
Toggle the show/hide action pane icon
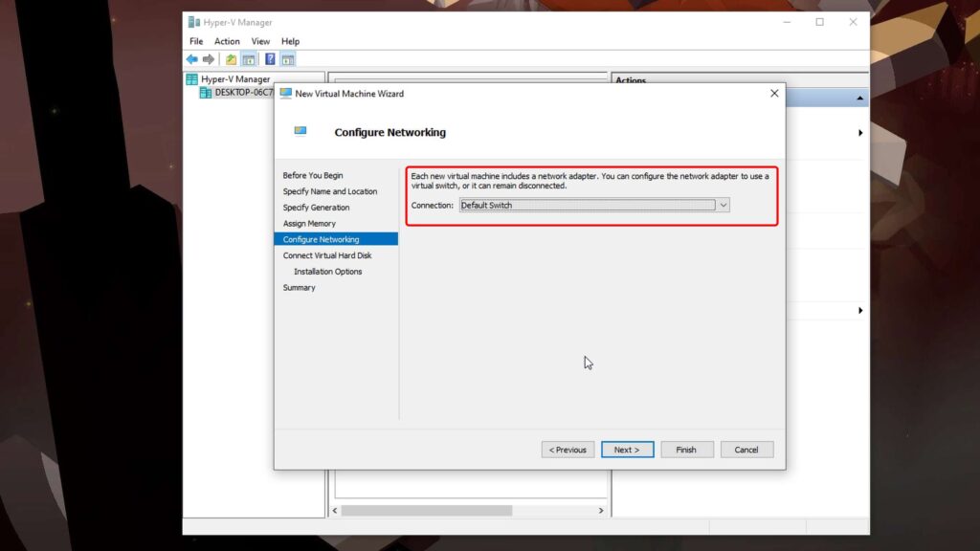coord(287,59)
